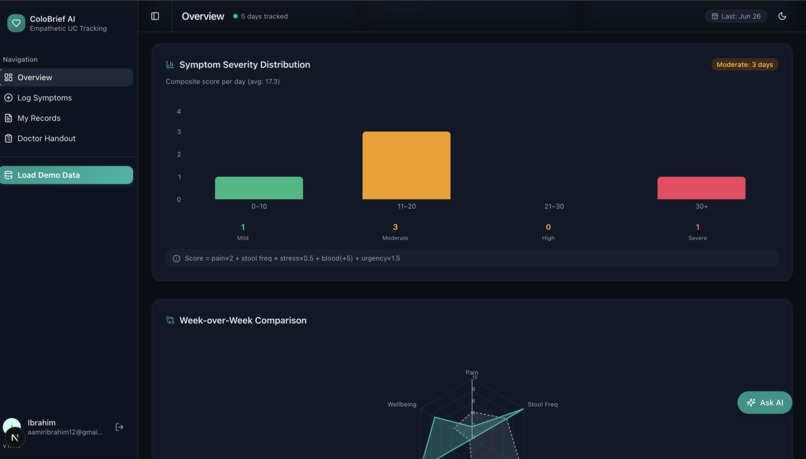This screenshot has width=806, height=459.
Task: Click the My Records document icon
Action: pos(8,118)
